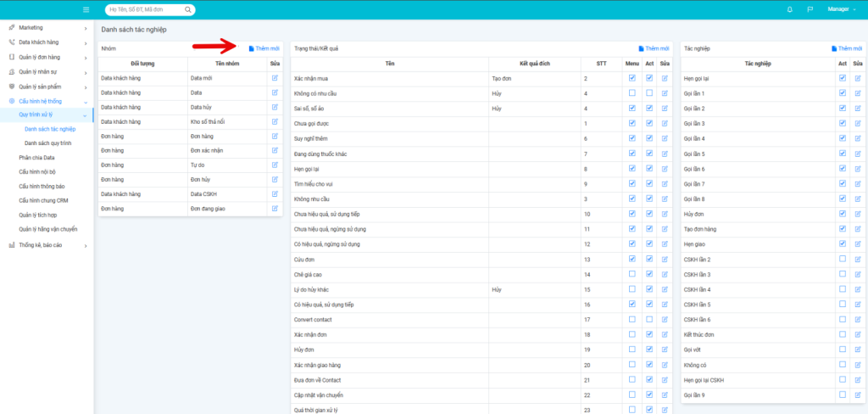This screenshot has height=414, width=868.
Task: Edit the Đơn hủy group row
Action: [275, 179]
